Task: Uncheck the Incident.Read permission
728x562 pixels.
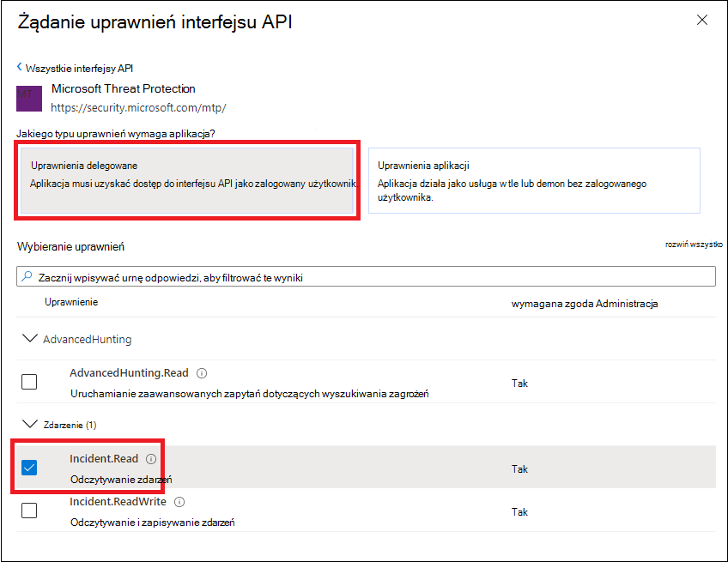Action: point(29,468)
